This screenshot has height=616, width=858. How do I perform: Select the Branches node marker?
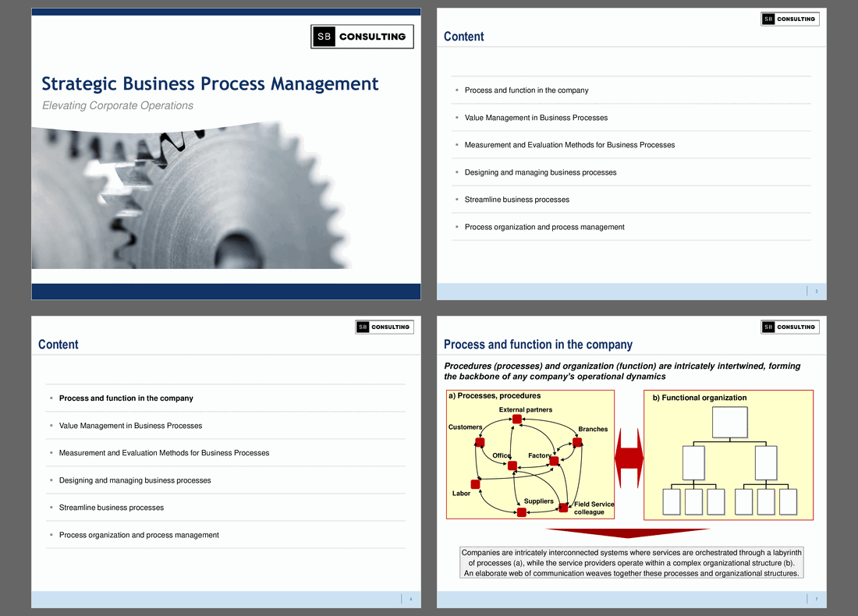coord(576,442)
